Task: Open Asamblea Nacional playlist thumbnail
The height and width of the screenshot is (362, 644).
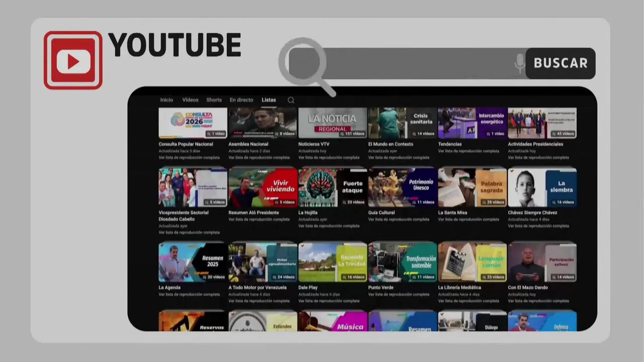Action: pyautogui.click(x=263, y=123)
